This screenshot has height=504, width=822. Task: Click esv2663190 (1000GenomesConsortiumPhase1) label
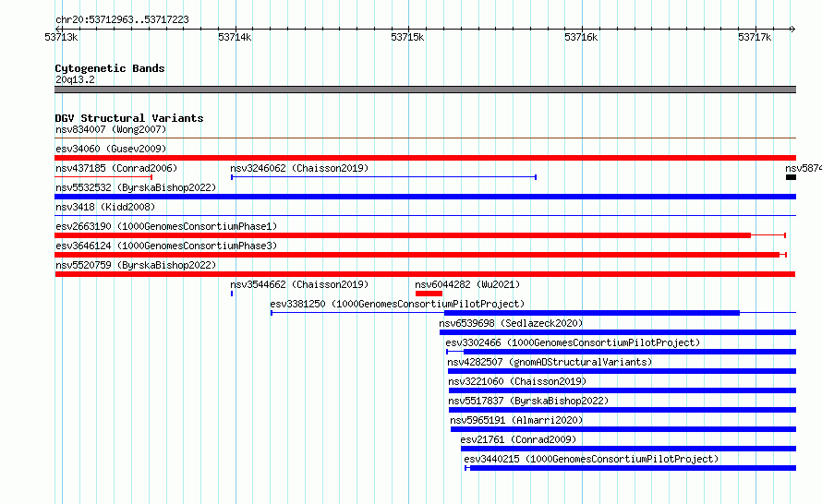tap(166, 226)
